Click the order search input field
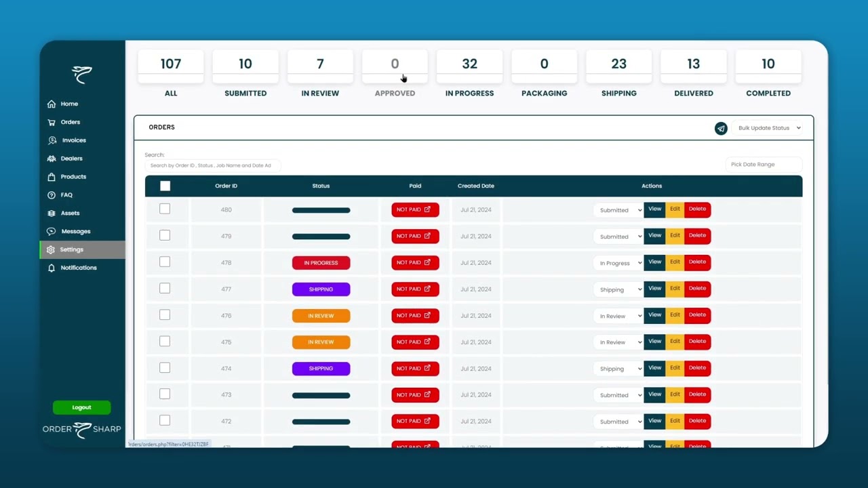The height and width of the screenshot is (488, 868). point(212,165)
